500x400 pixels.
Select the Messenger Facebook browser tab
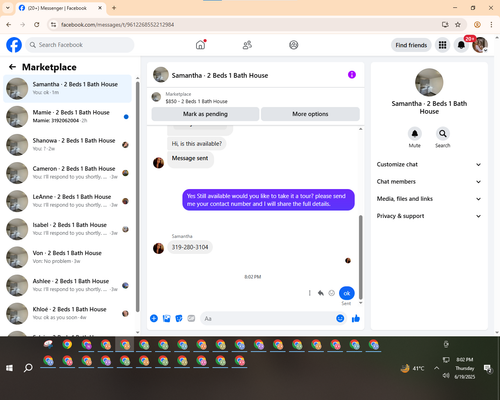(x=60, y=8)
